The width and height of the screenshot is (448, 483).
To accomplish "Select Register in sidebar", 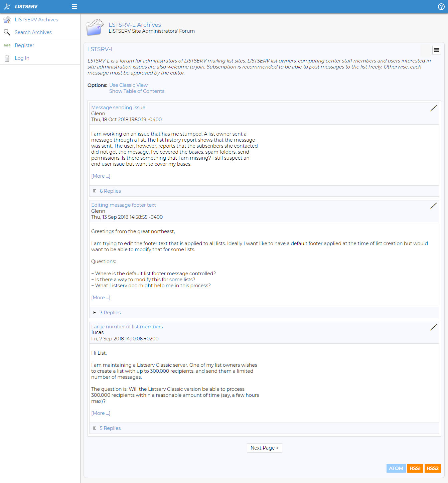I will point(24,45).
